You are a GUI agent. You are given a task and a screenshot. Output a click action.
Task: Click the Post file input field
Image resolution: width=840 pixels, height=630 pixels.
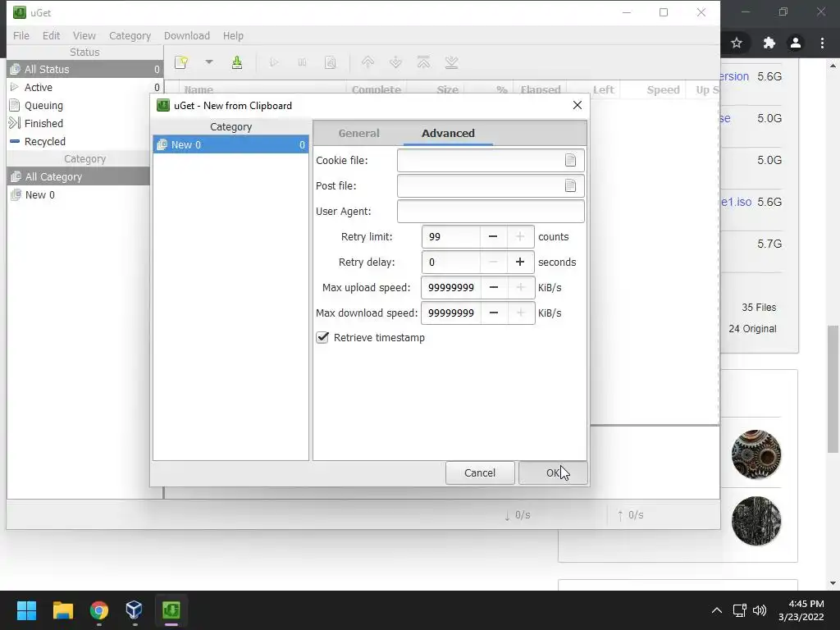[x=491, y=185]
